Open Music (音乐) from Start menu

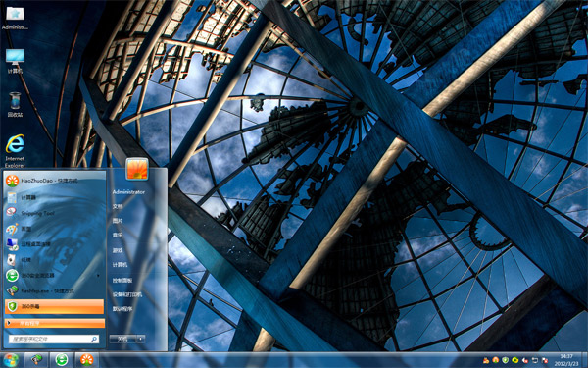pos(118,236)
